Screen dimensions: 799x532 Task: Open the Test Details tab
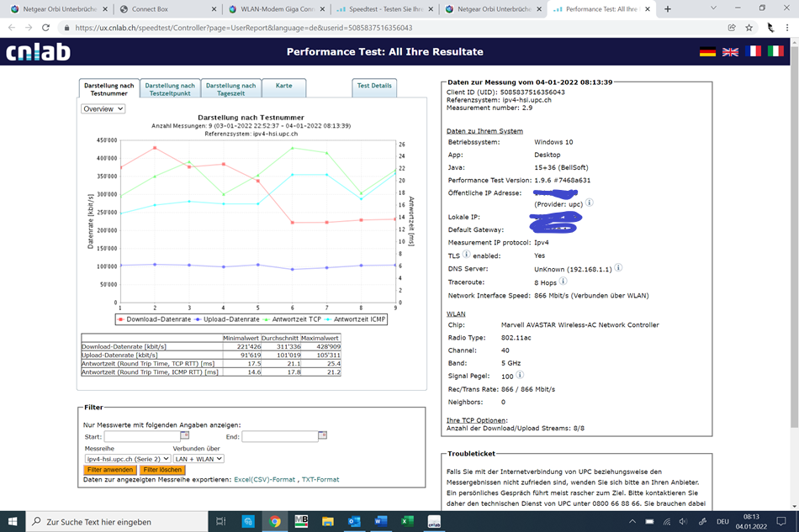point(374,86)
